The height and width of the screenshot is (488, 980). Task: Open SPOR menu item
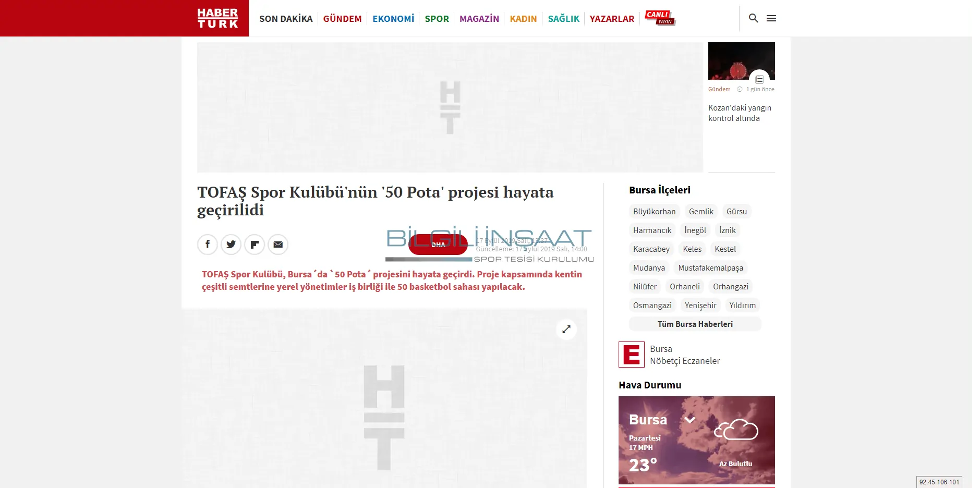pyautogui.click(x=437, y=19)
